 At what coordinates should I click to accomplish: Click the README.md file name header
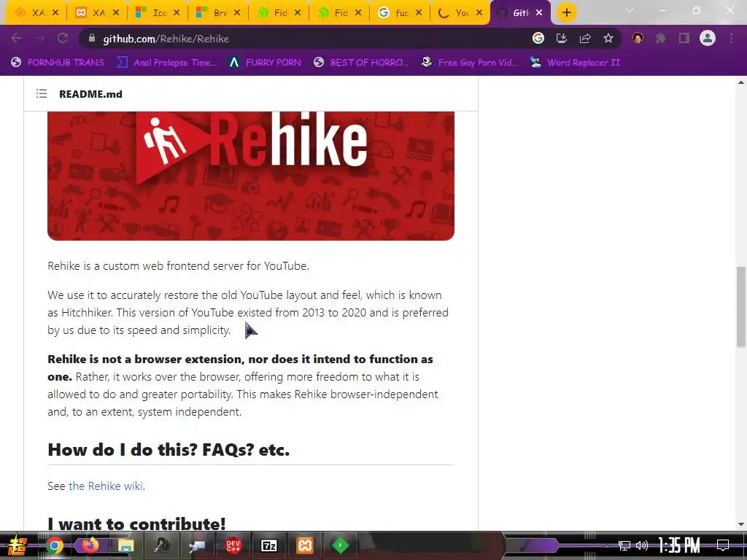90,94
